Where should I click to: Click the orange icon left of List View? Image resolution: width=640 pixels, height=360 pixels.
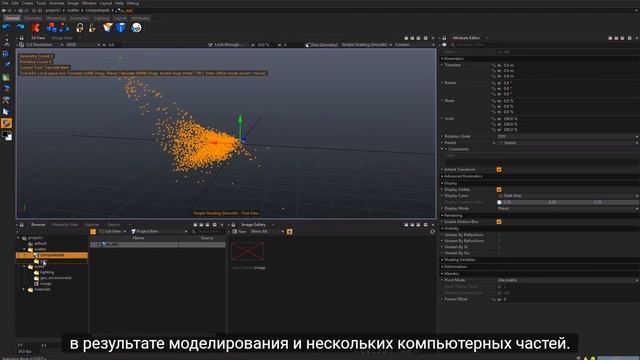pyautogui.click(x=93, y=231)
